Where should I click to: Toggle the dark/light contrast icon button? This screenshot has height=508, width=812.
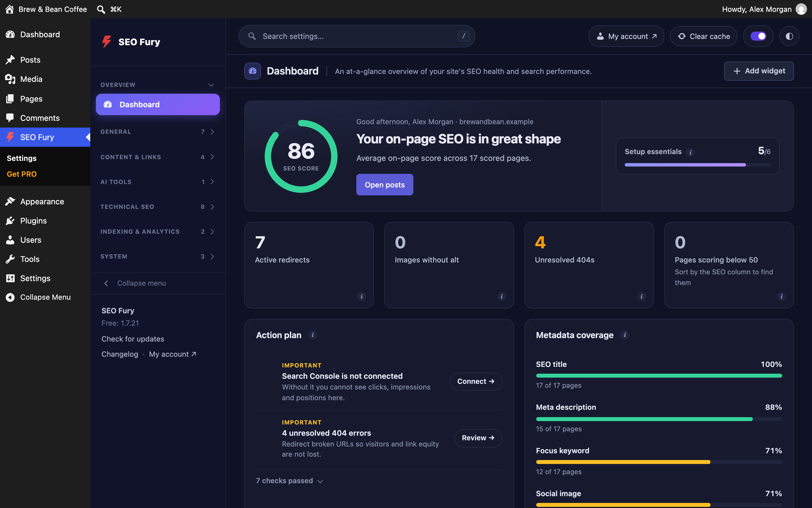(789, 36)
